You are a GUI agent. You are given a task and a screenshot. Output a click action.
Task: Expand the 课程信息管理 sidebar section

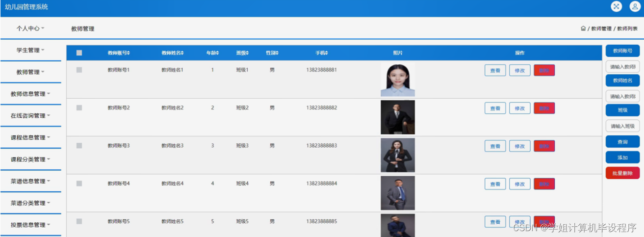30,137
